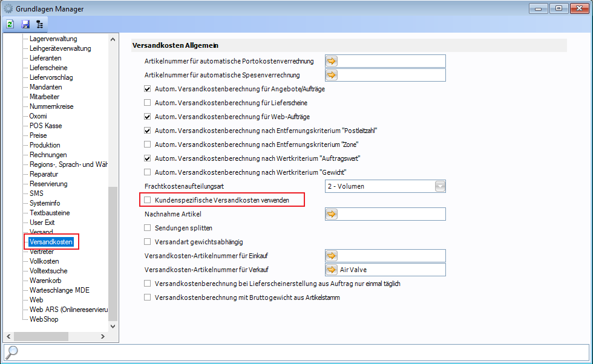593x364 pixels.
Task: Enable Kundenspezifische Versandkosten verwenden checkbox
Action: coord(147,200)
